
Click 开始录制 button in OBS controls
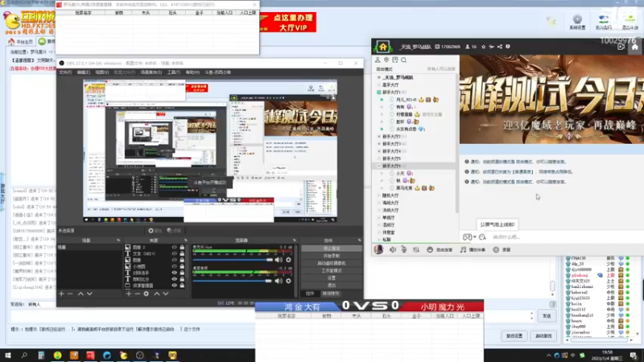coord(332,256)
